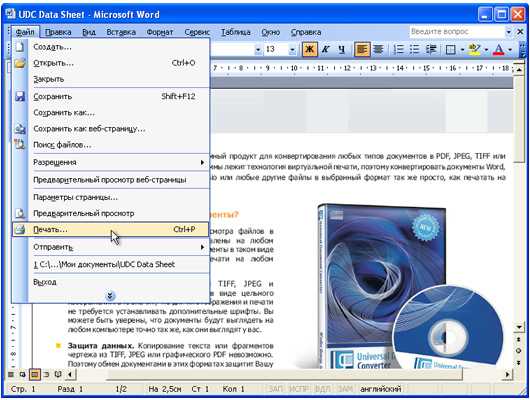
Task: Click the file search icon beside Поиск файлов
Action: (x=20, y=145)
